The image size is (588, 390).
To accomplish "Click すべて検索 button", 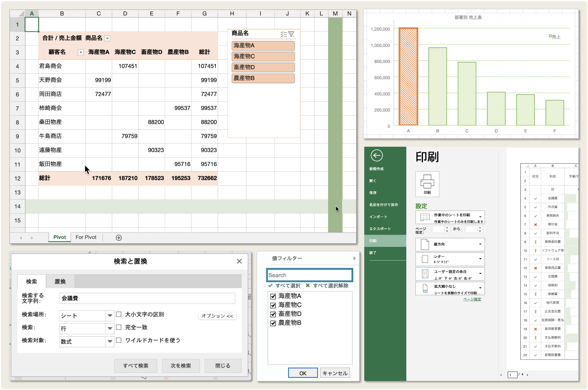I will pyautogui.click(x=136, y=366).
